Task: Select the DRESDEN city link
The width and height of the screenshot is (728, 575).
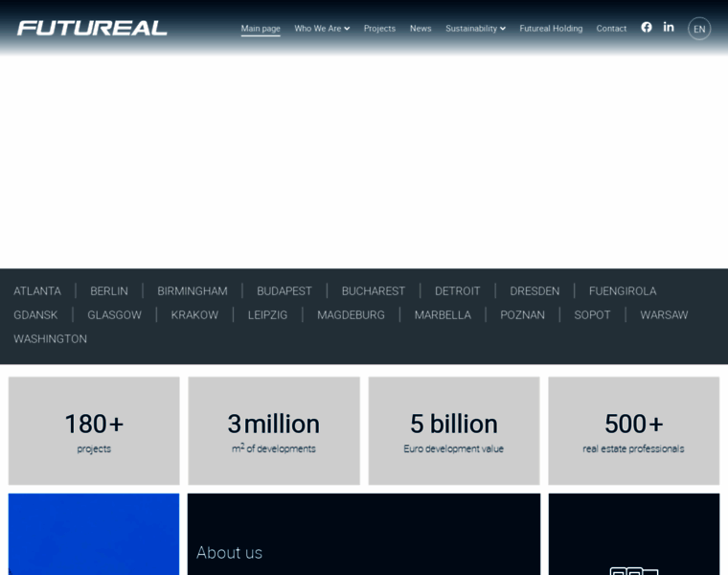Action: pos(535,291)
